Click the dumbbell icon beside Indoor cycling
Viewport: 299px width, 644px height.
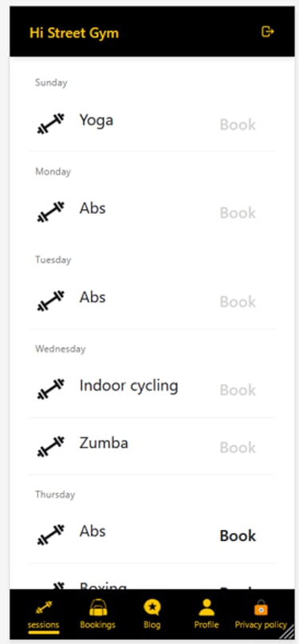(x=51, y=389)
